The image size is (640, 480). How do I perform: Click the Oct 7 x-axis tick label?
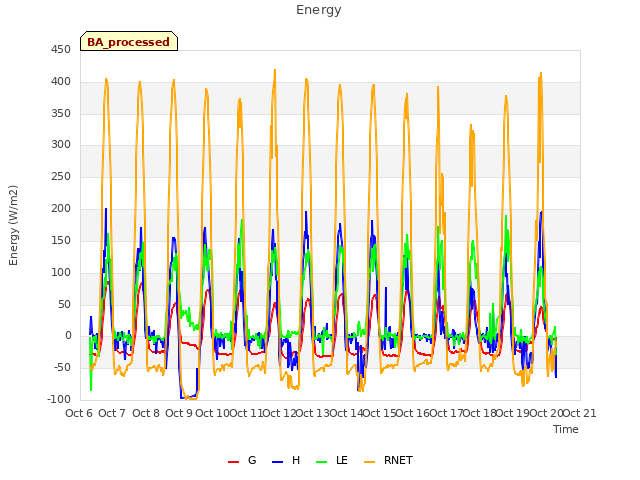pyautogui.click(x=112, y=413)
